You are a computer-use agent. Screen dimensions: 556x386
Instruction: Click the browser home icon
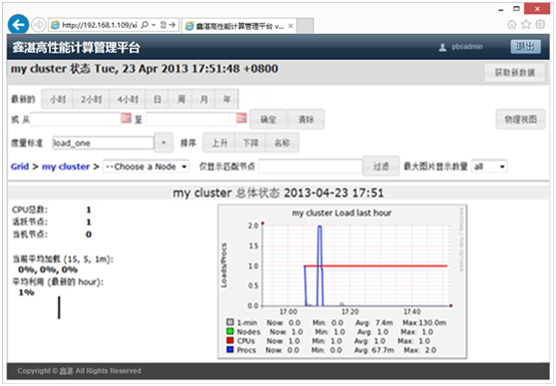pos(512,24)
